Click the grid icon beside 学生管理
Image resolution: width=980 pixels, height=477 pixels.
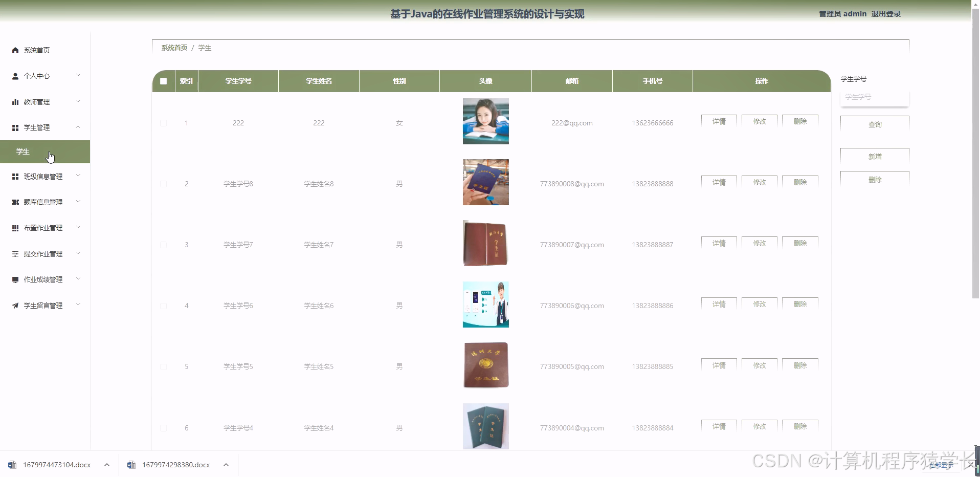[x=15, y=127]
